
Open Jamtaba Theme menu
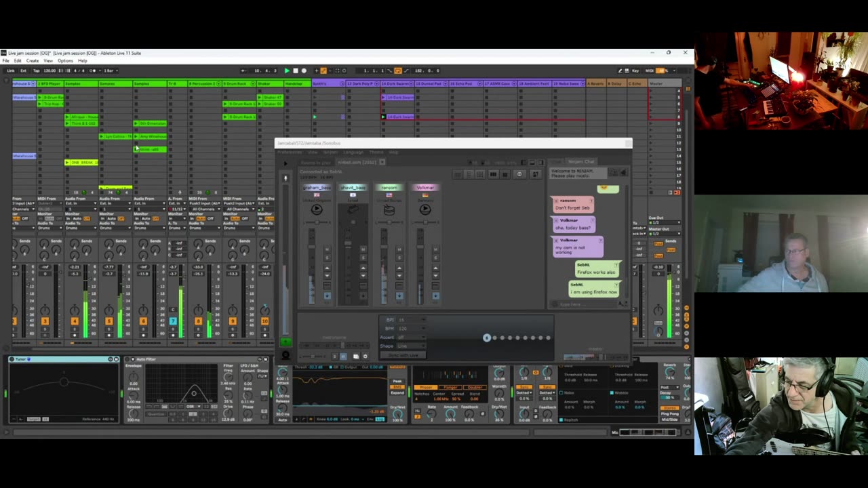(x=376, y=152)
